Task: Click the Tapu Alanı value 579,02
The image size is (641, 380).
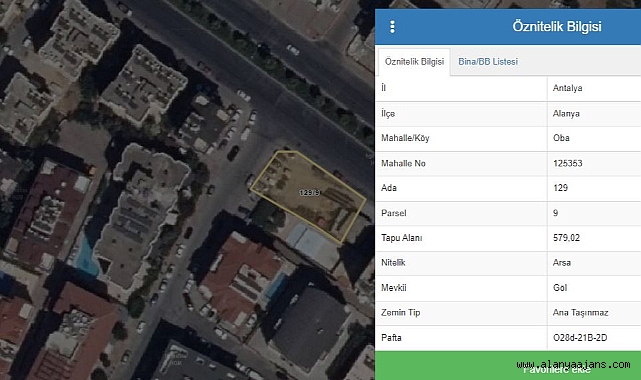Action: (x=566, y=238)
